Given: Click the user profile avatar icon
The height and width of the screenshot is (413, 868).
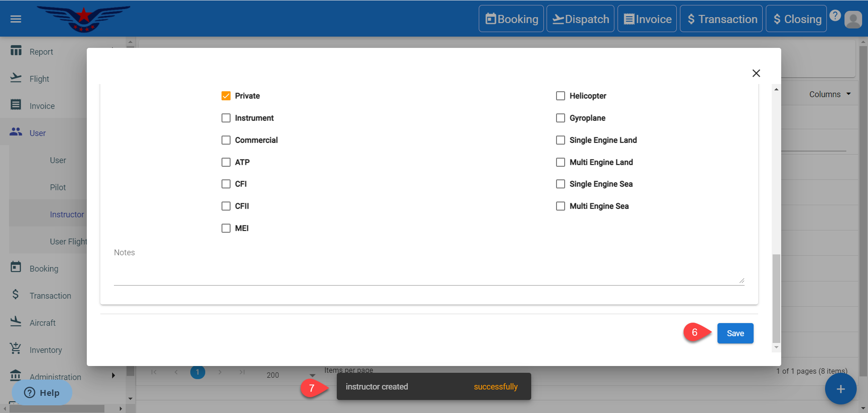Looking at the screenshot, I should pyautogui.click(x=853, y=19).
